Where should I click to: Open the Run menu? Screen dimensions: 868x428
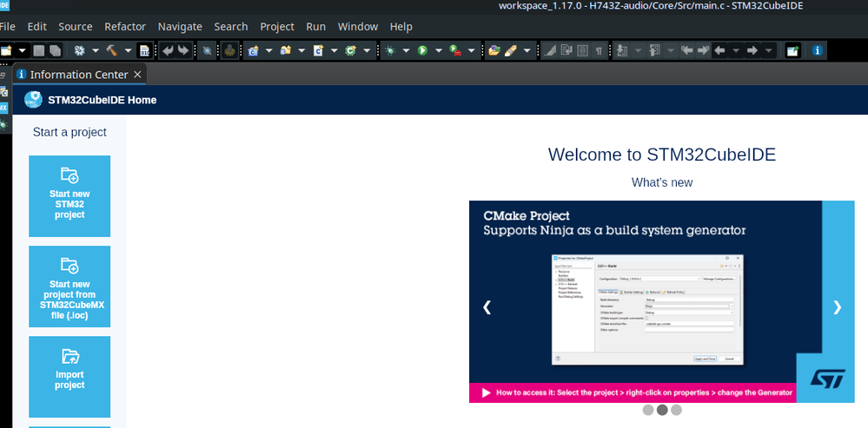[316, 27]
